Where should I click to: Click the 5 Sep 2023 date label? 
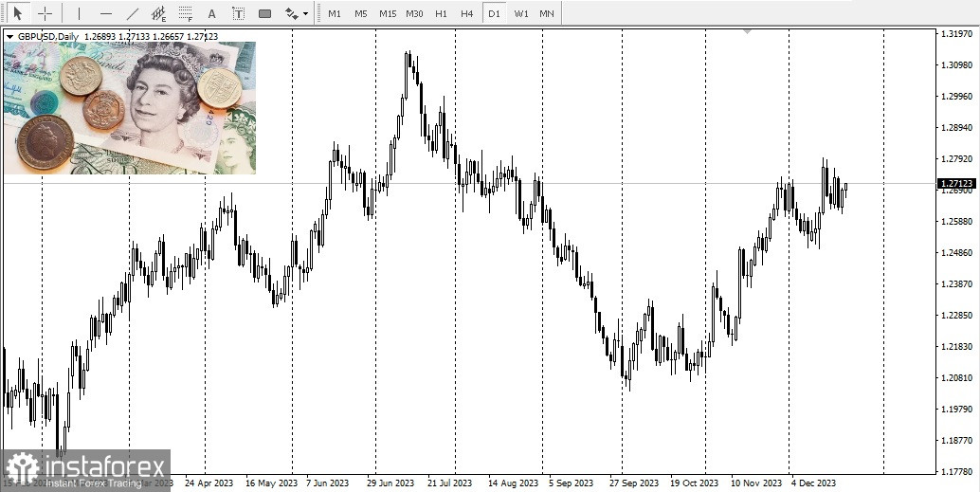coord(571,483)
